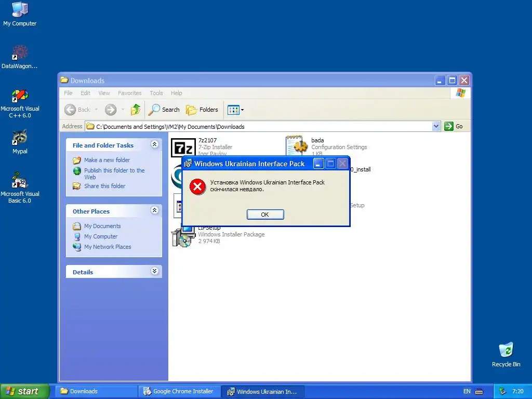Click the system tray notification icon
The width and height of the screenshot is (532, 399).
[x=503, y=391]
